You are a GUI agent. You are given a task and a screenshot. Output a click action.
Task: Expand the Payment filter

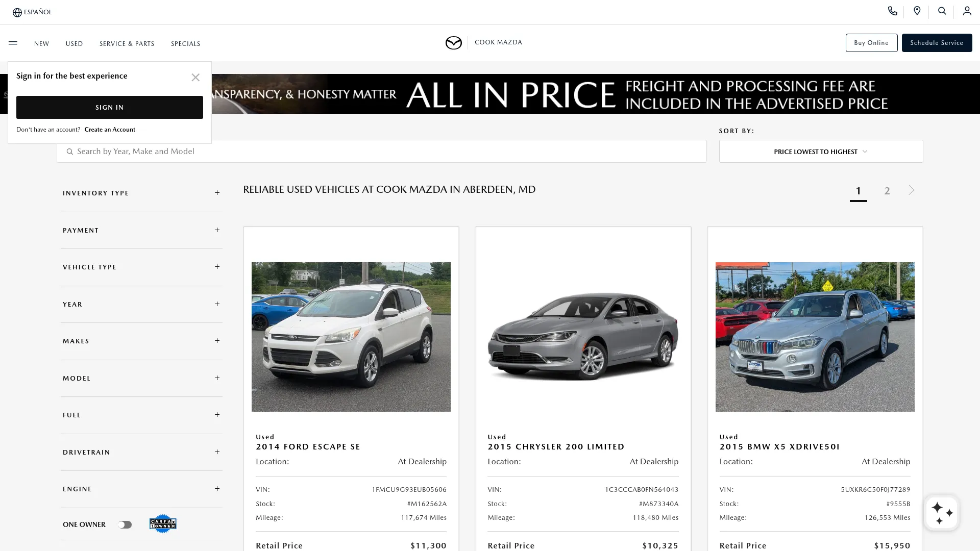pos(141,230)
